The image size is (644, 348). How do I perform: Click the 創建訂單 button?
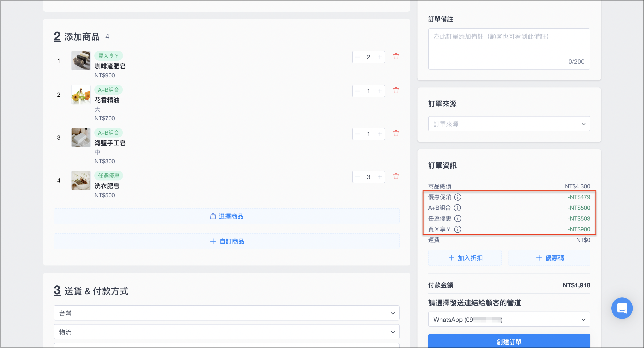click(x=509, y=342)
